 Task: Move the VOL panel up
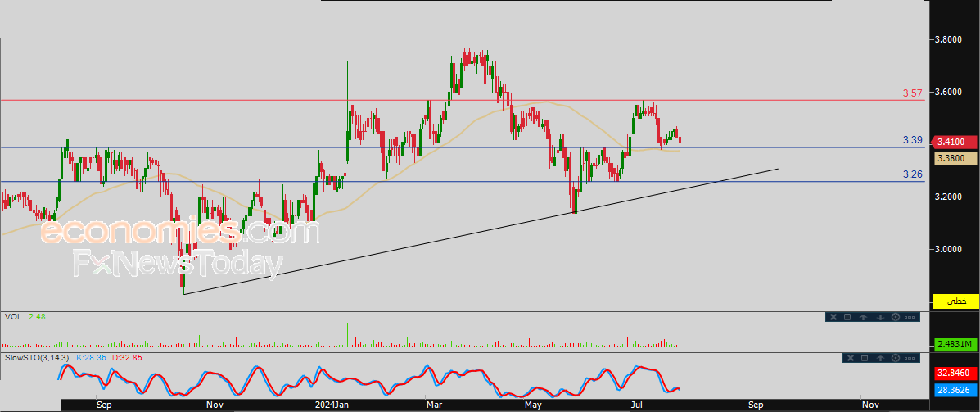(x=863, y=317)
